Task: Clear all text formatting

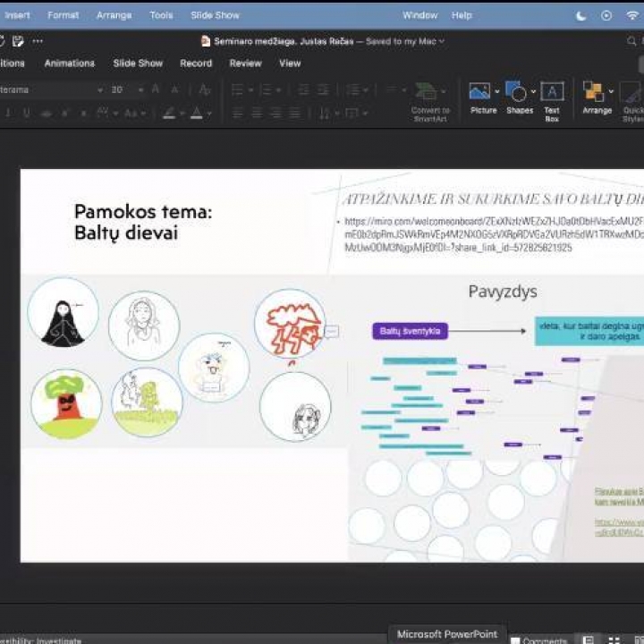Action: (205, 89)
